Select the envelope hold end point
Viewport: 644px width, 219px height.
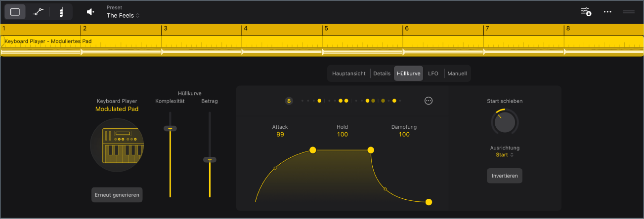tap(371, 150)
